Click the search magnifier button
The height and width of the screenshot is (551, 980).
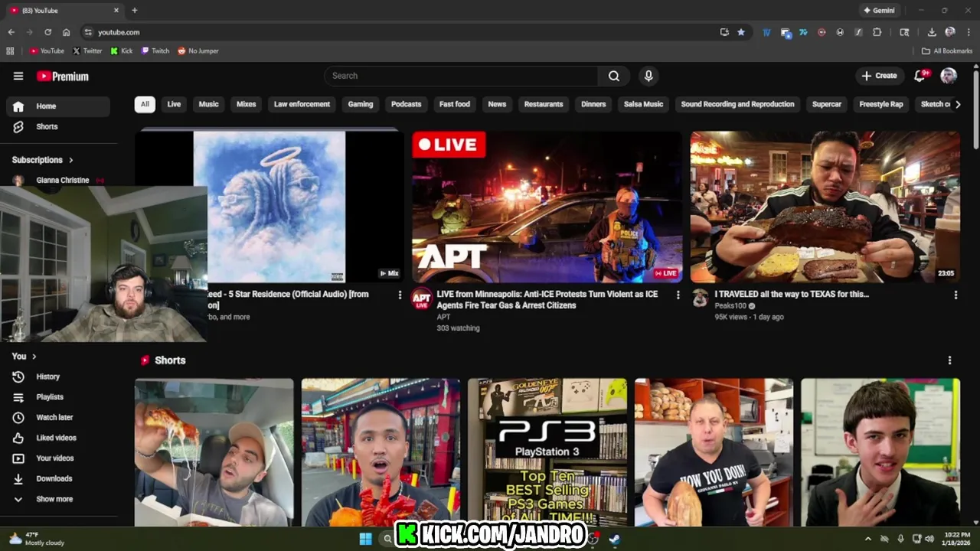point(614,76)
